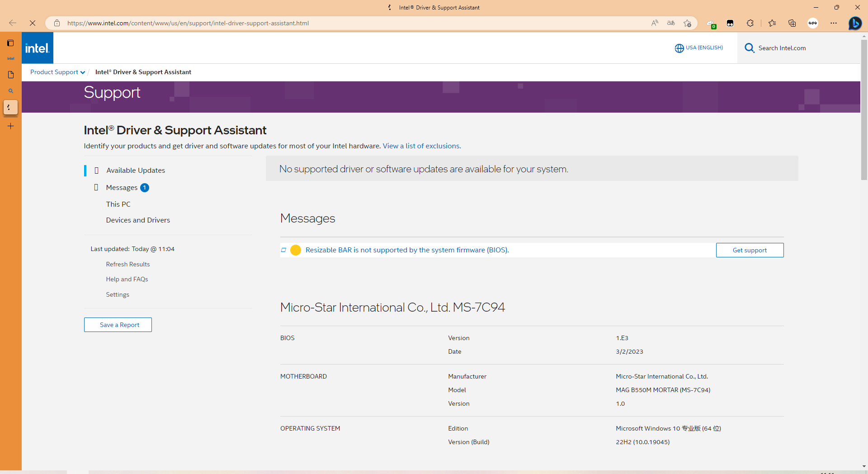Open a new tab with the plus icon
868x474 pixels.
tap(11, 126)
